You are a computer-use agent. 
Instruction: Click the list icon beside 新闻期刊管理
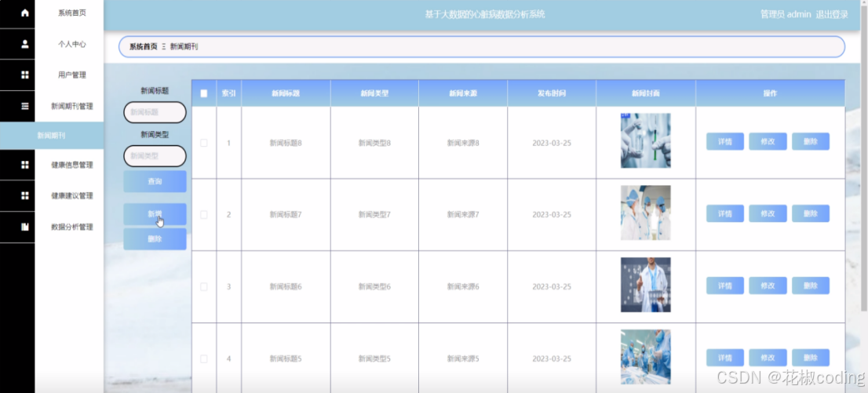[25, 106]
